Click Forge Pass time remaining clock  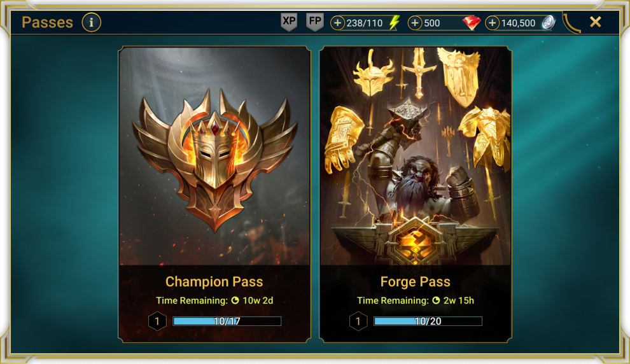436,300
